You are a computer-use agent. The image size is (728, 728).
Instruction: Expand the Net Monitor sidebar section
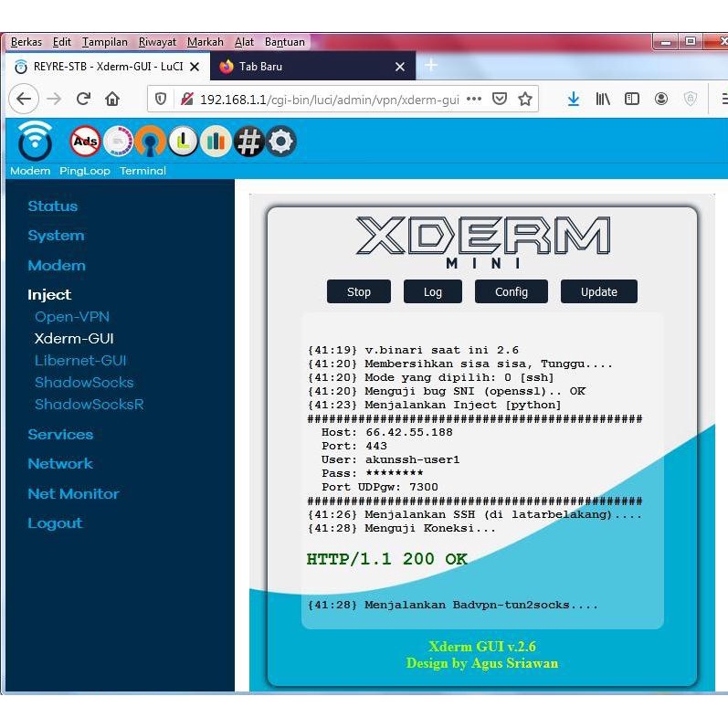tap(73, 493)
